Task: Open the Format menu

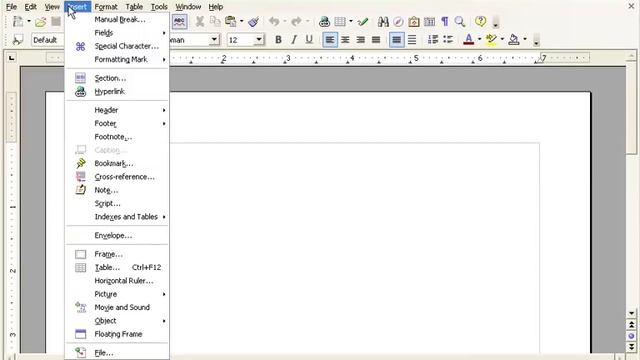Action: point(106,7)
